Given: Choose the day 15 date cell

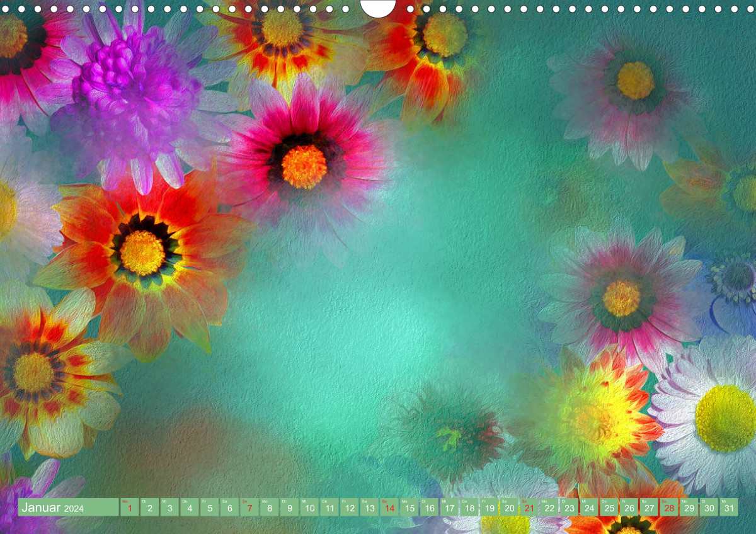Looking at the screenshot, I should coord(409,507).
